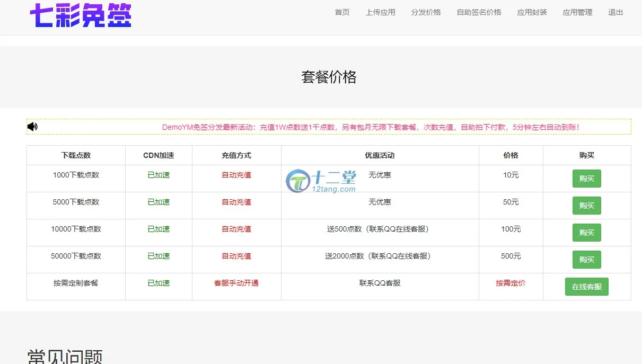Open the 首页 nav item
The image size is (642, 364).
click(x=342, y=12)
